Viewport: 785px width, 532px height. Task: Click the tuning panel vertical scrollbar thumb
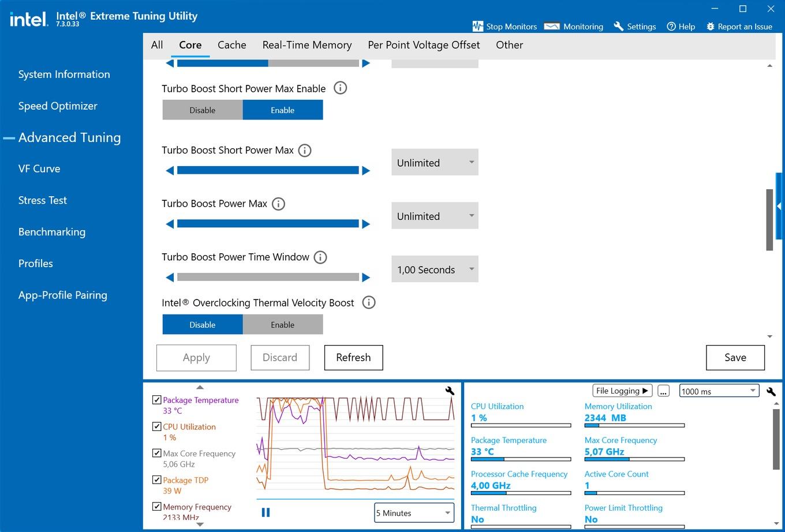point(769,219)
